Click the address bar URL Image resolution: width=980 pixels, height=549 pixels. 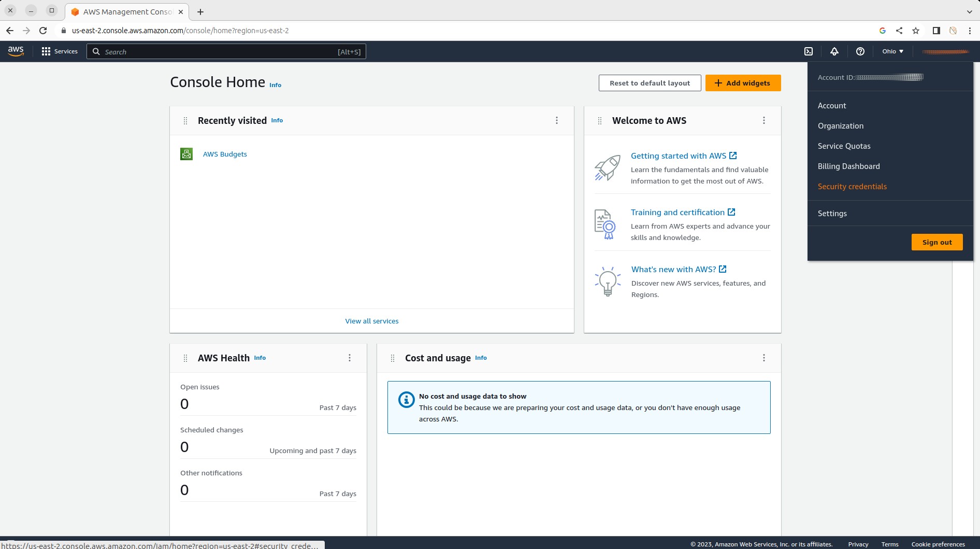(x=180, y=31)
